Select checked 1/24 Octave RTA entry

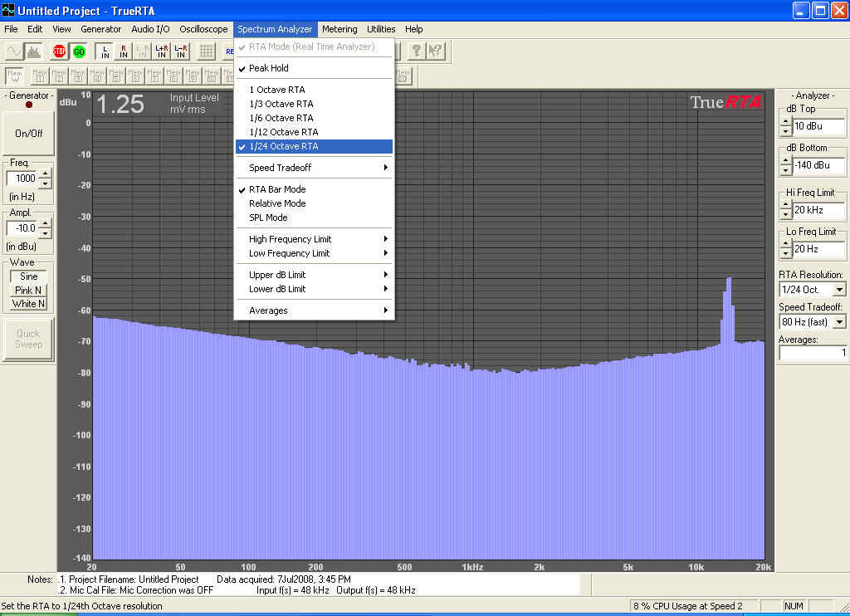point(314,146)
